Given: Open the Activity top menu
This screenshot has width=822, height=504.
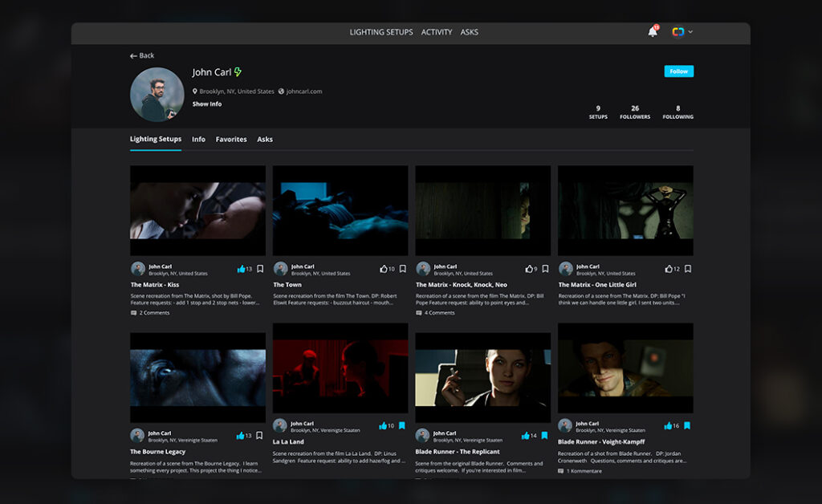Looking at the screenshot, I should [x=437, y=32].
